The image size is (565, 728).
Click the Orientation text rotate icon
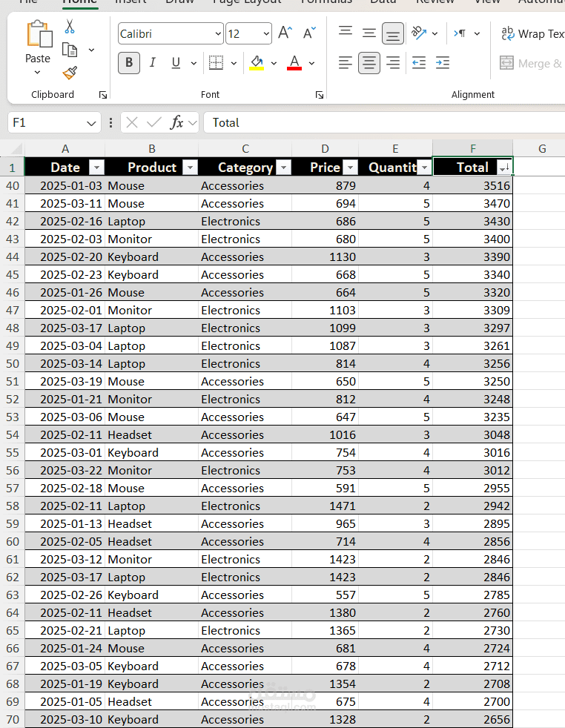(419, 33)
